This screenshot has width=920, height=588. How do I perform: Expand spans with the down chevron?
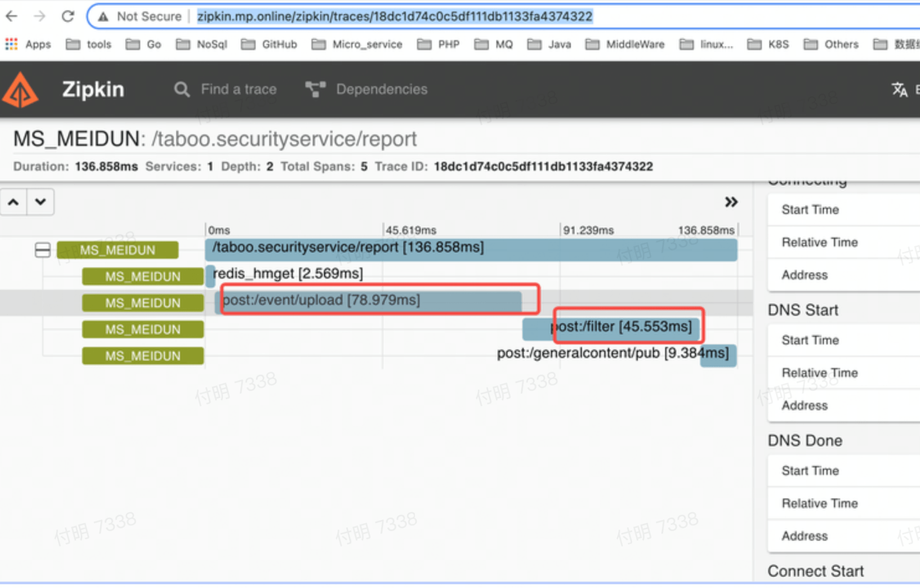click(41, 202)
